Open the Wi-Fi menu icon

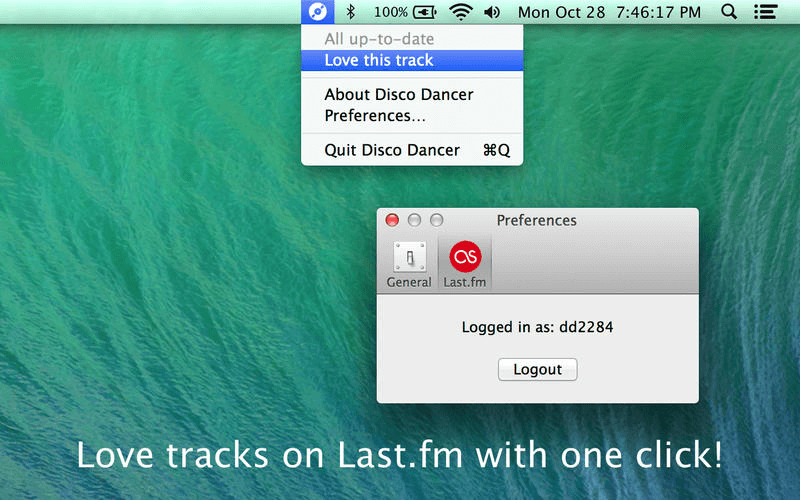461,12
